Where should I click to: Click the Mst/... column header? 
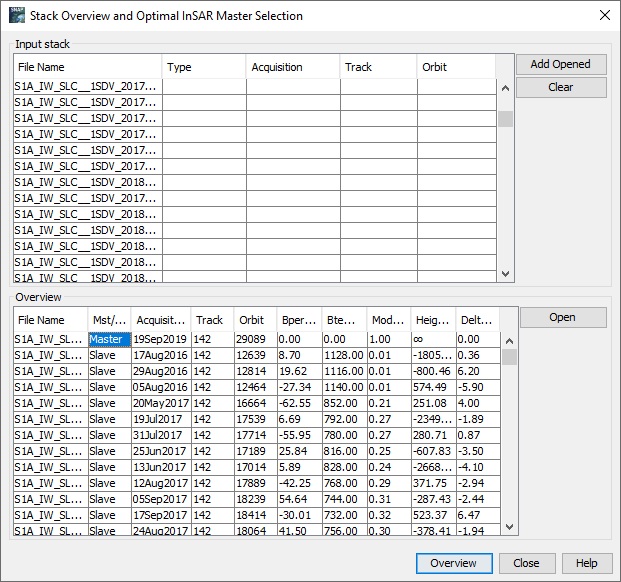point(109,320)
